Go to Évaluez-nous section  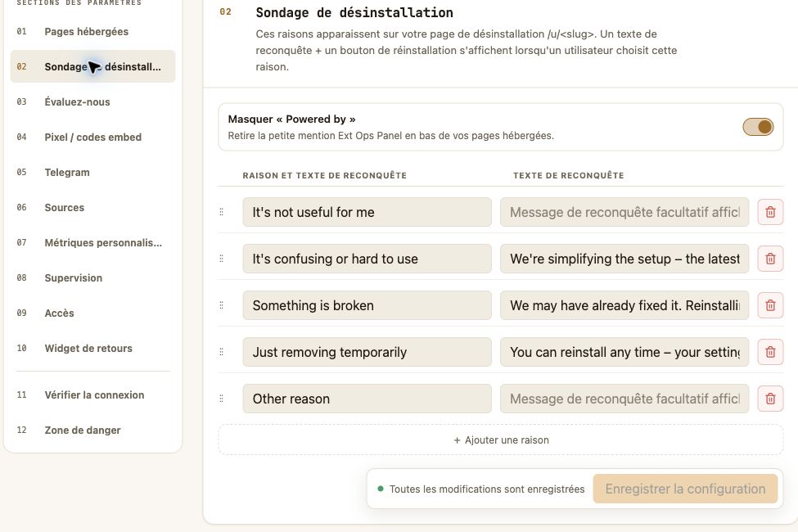click(x=92, y=101)
